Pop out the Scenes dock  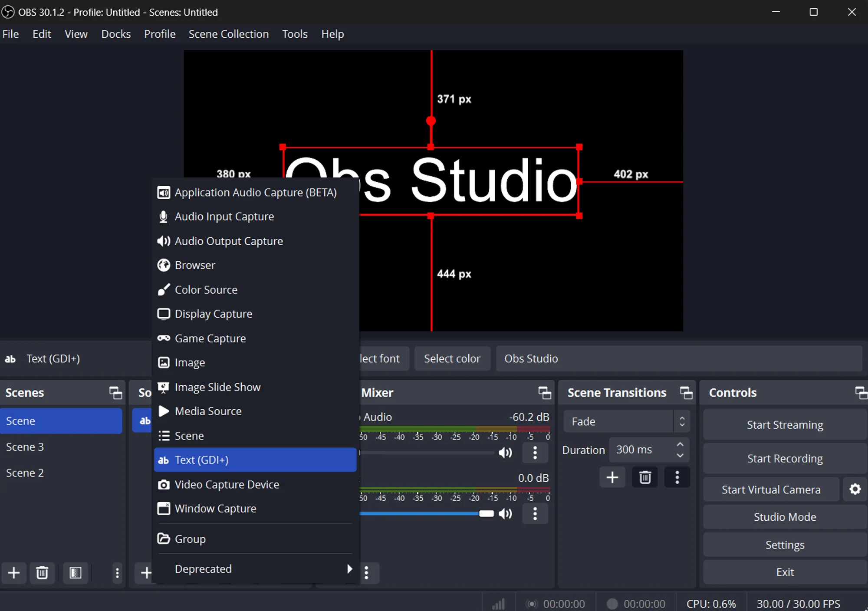(x=115, y=393)
